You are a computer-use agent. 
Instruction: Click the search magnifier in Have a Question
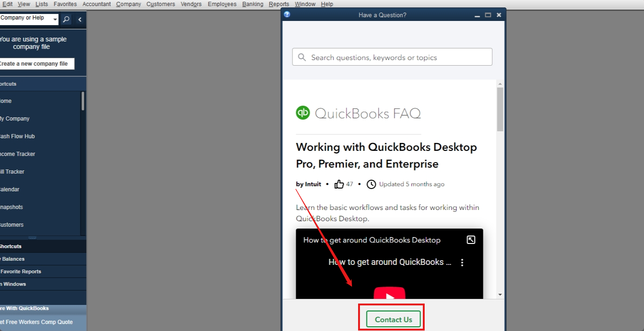click(x=302, y=57)
